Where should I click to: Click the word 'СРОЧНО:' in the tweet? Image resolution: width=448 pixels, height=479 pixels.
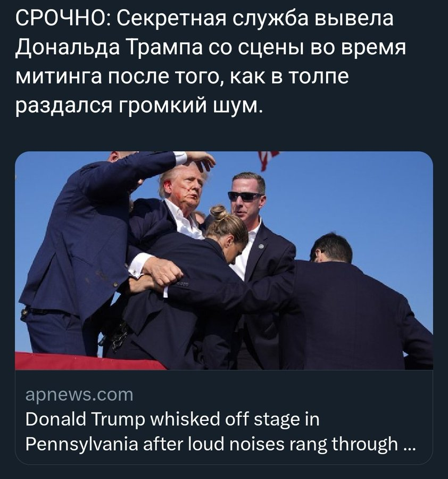(x=62, y=19)
